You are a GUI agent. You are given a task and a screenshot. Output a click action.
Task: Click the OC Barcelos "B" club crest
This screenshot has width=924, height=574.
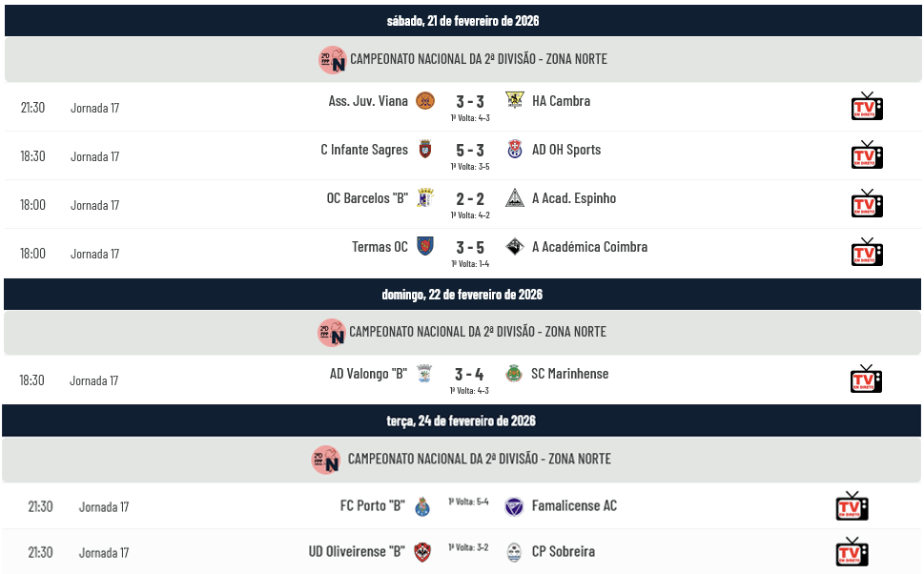click(425, 197)
